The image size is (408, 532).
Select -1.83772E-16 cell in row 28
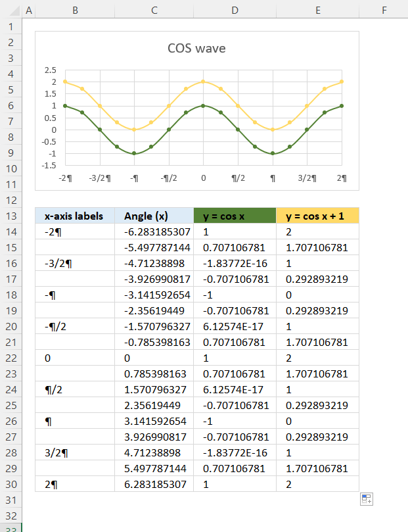click(x=235, y=452)
